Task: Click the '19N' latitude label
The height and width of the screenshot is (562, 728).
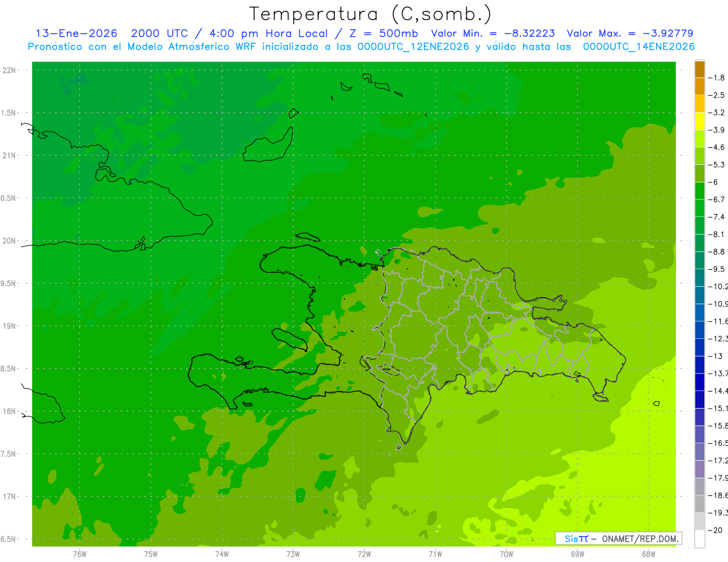Action: pos(9,326)
